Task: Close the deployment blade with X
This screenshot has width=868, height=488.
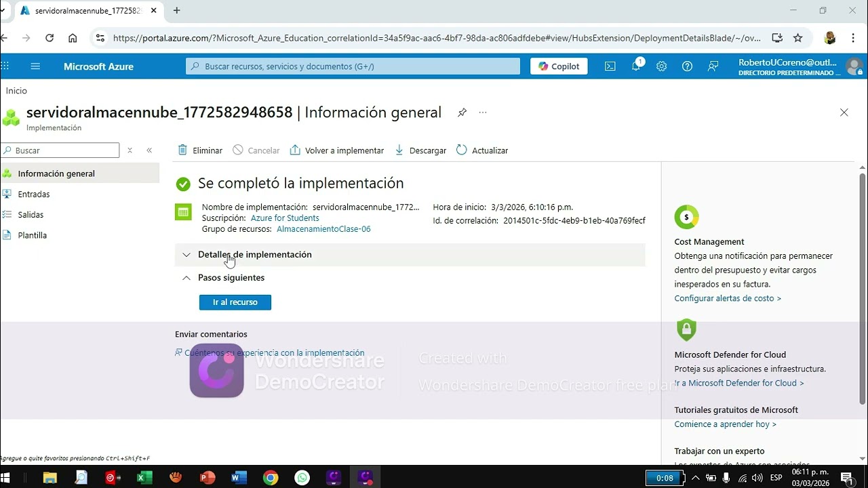Action: [x=844, y=113]
